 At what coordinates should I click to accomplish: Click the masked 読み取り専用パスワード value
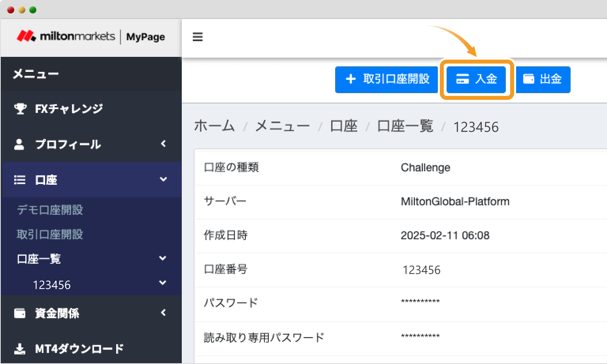pyautogui.click(x=420, y=336)
